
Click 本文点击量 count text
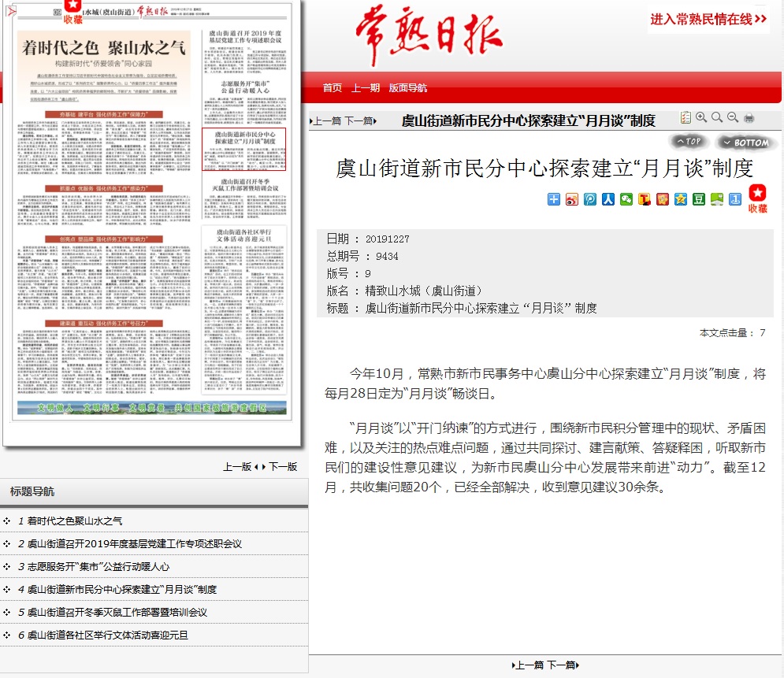tap(733, 333)
